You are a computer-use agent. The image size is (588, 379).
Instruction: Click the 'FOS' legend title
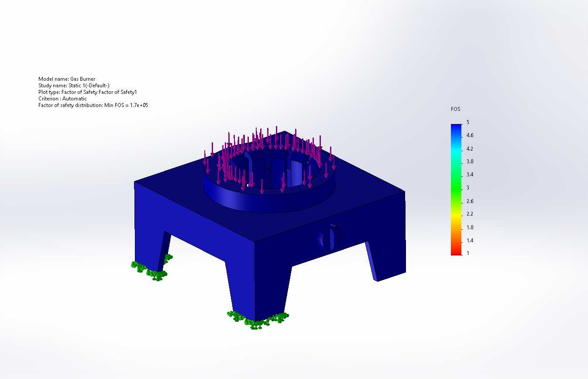click(x=456, y=109)
